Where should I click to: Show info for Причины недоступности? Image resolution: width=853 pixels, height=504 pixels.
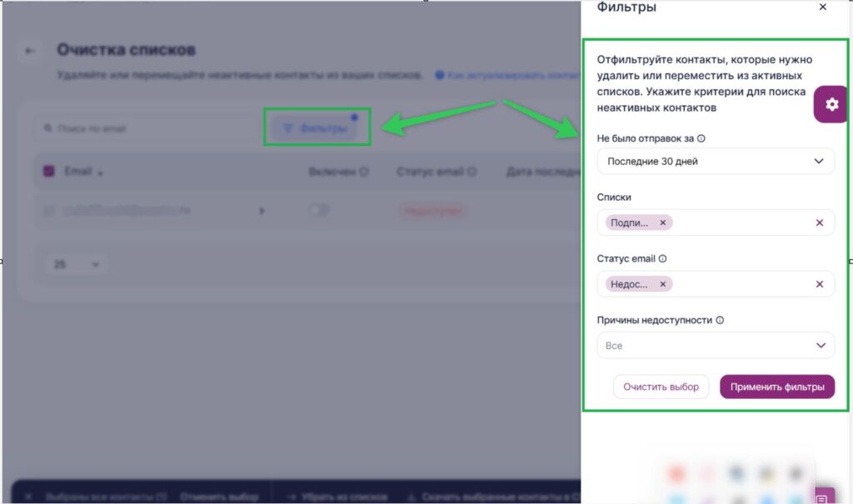(720, 320)
